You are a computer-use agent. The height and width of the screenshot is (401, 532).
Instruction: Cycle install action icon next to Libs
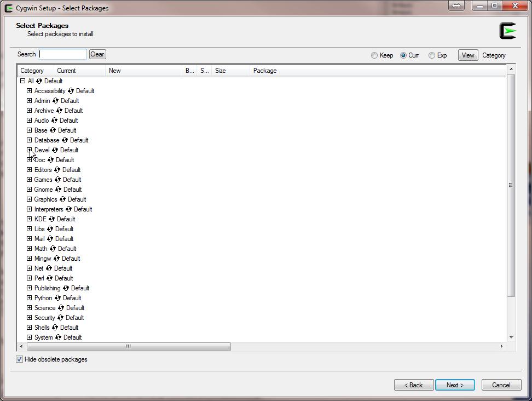[50, 229]
